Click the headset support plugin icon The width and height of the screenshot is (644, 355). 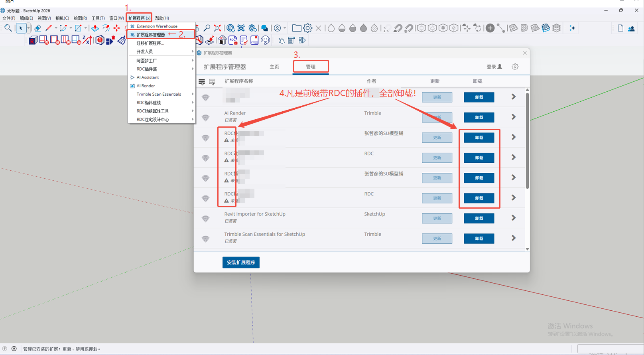tap(266, 40)
